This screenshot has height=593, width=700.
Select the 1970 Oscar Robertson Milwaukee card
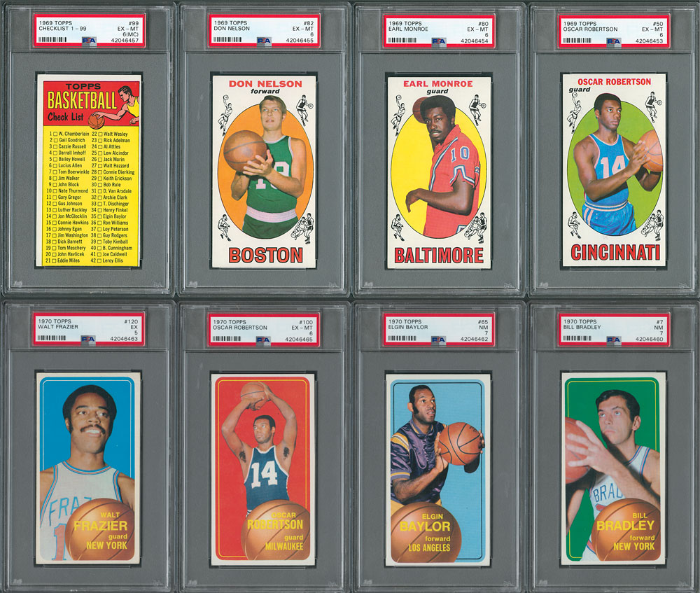263,467
